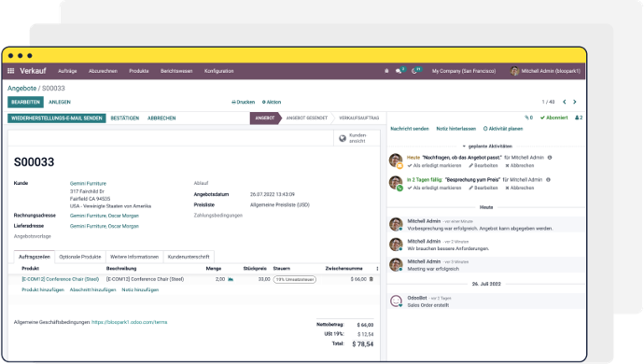Open the Aktion dropdown
The width and height of the screenshot is (644, 364).
click(x=272, y=102)
